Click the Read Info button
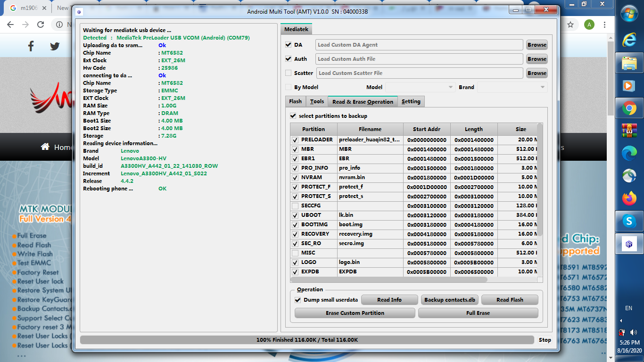Viewport: 644px width, 362px height. click(389, 300)
